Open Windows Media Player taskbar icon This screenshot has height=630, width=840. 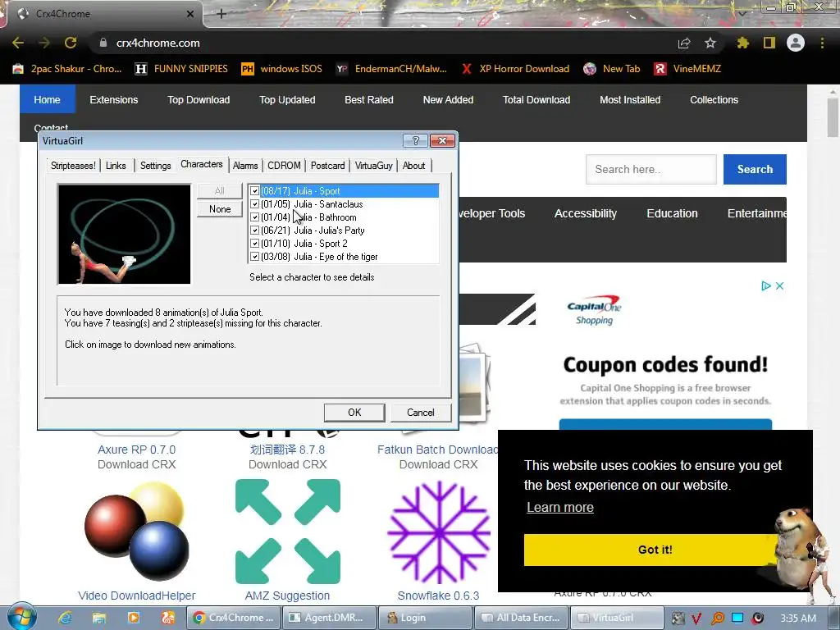134,618
